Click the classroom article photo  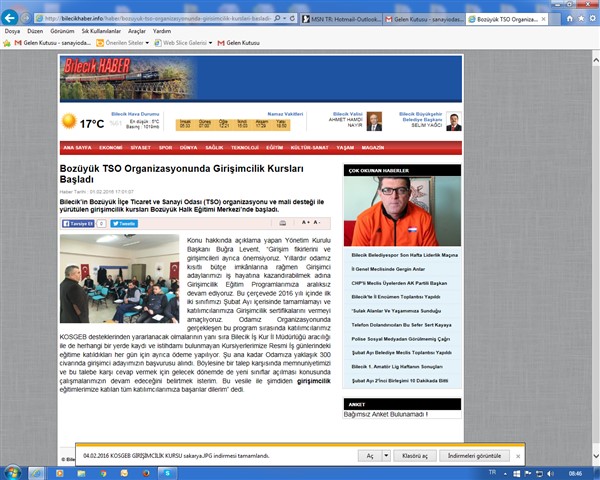pos(119,279)
